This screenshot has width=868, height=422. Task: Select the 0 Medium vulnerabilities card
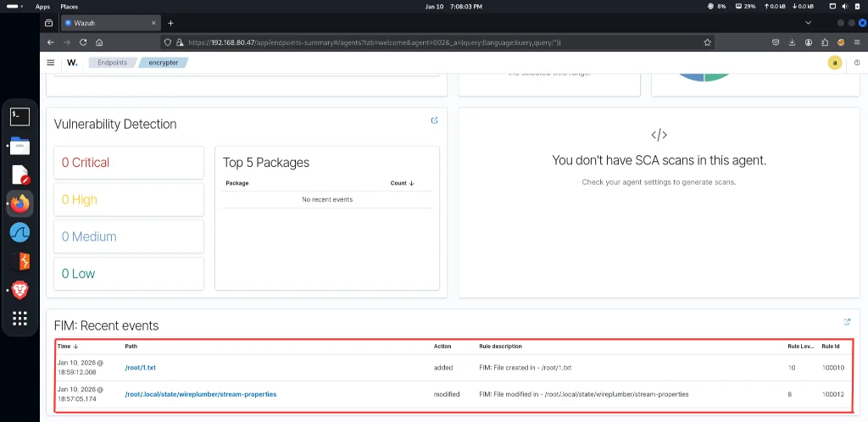coord(129,236)
